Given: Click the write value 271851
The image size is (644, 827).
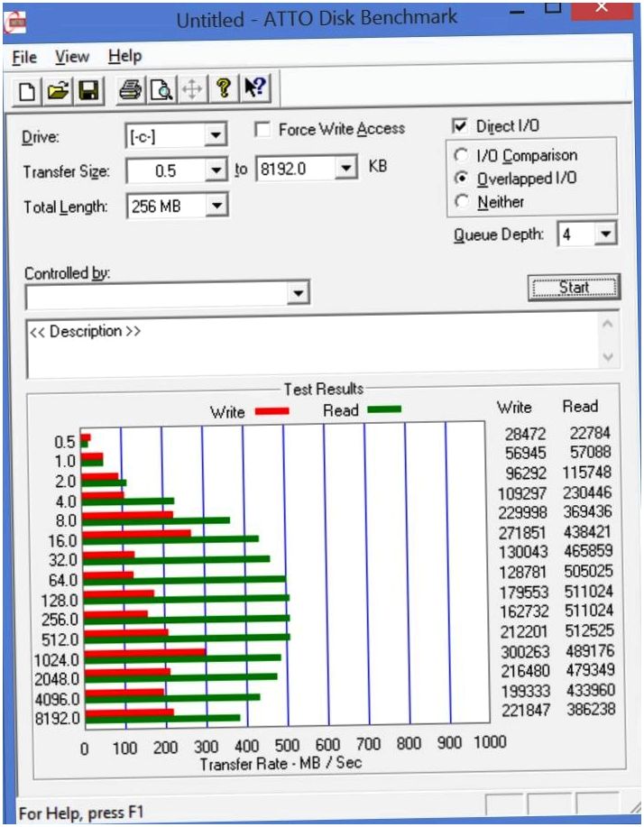Looking at the screenshot, I should click(x=522, y=533).
